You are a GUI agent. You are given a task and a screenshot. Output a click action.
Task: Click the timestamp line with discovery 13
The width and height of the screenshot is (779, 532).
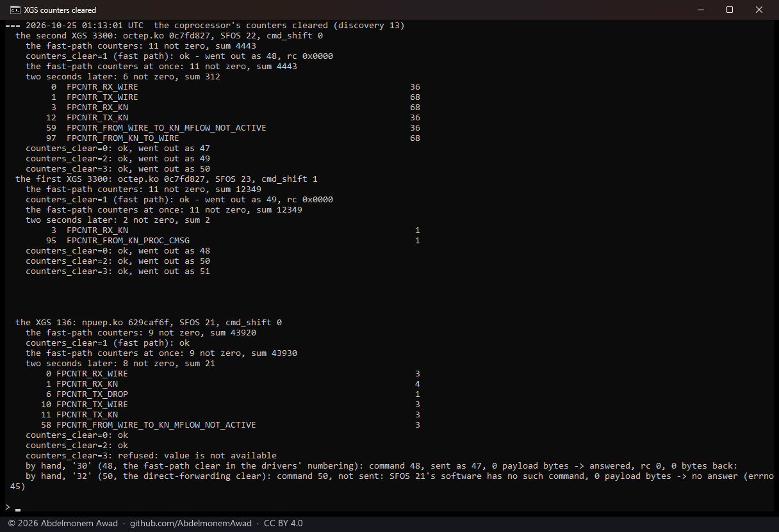tap(205, 26)
